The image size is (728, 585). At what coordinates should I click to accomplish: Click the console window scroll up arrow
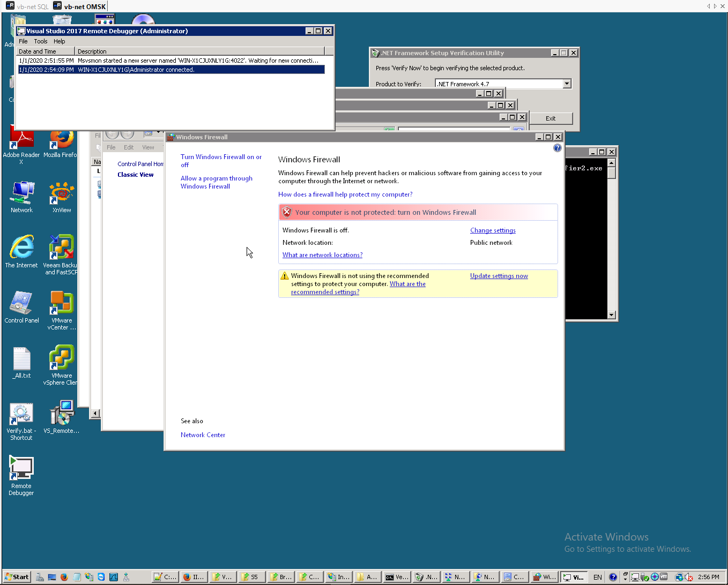click(612, 162)
